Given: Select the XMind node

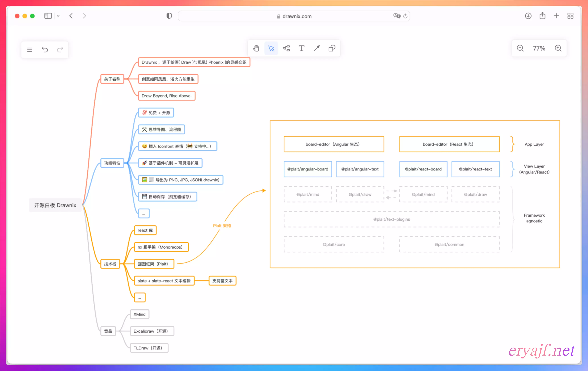Looking at the screenshot, I should coord(140,314).
